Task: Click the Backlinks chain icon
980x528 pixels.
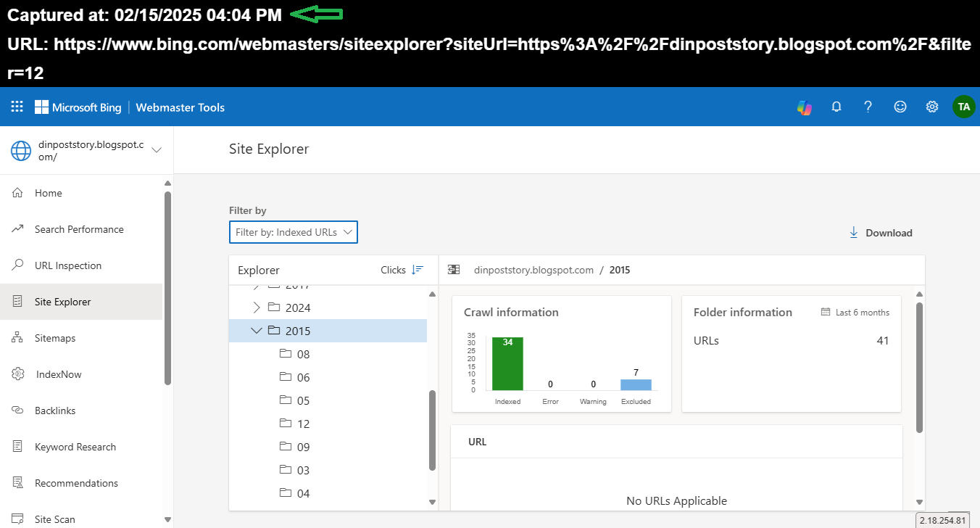Action: coord(18,411)
